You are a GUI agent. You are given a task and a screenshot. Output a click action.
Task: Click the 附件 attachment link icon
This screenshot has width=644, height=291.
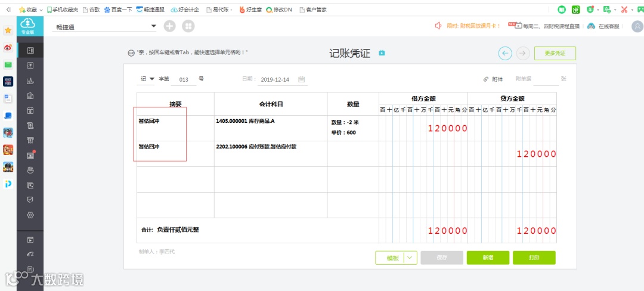[x=487, y=79]
